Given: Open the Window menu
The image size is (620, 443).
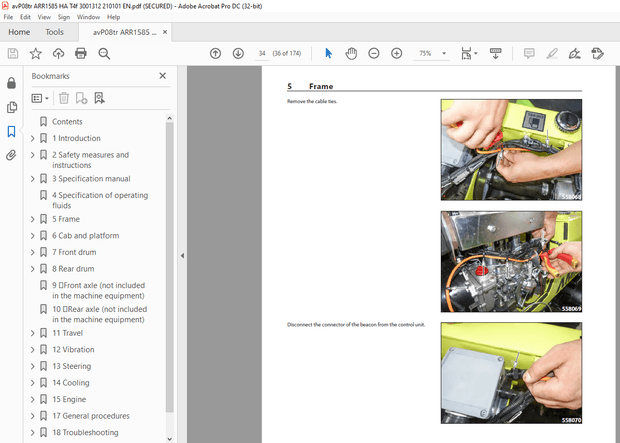Looking at the screenshot, I should 88,17.
